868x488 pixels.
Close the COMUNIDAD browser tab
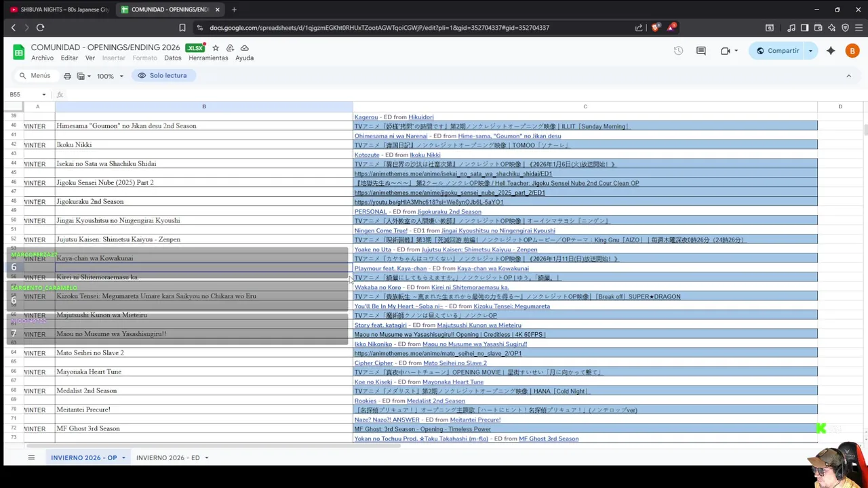click(x=217, y=9)
